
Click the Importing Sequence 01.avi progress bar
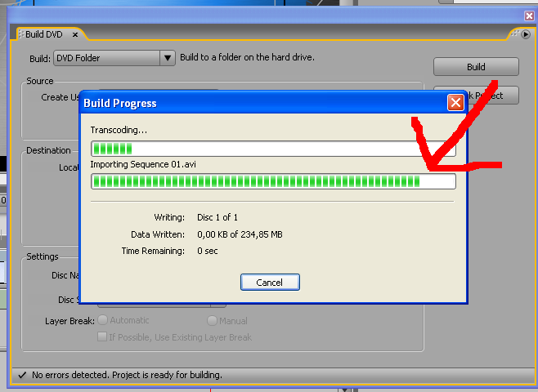pyautogui.click(x=273, y=181)
